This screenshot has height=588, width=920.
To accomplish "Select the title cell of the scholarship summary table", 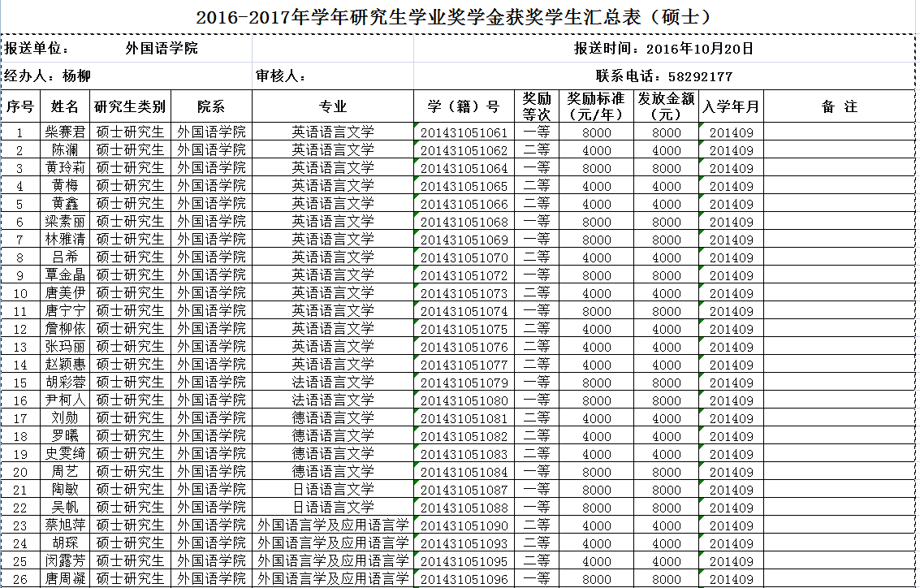I will click(459, 17).
